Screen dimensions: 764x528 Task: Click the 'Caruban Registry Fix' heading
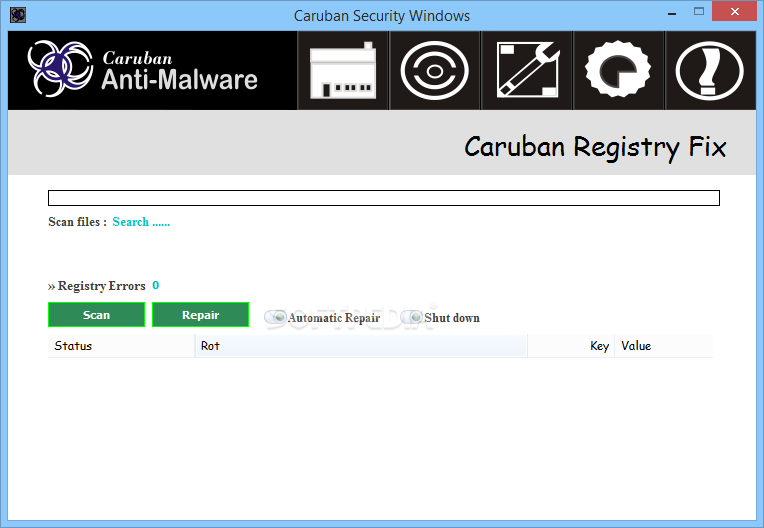(x=595, y=148)
